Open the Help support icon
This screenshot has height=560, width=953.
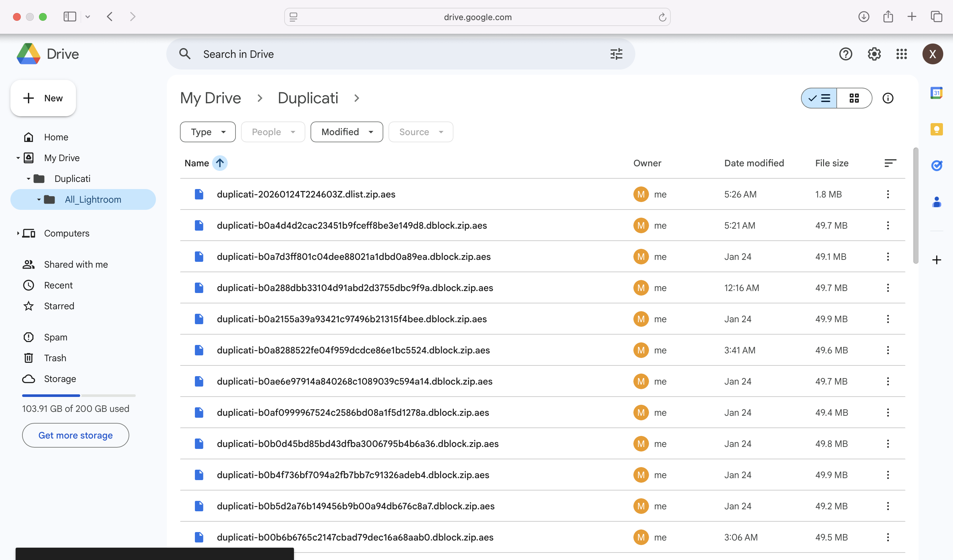845,54
